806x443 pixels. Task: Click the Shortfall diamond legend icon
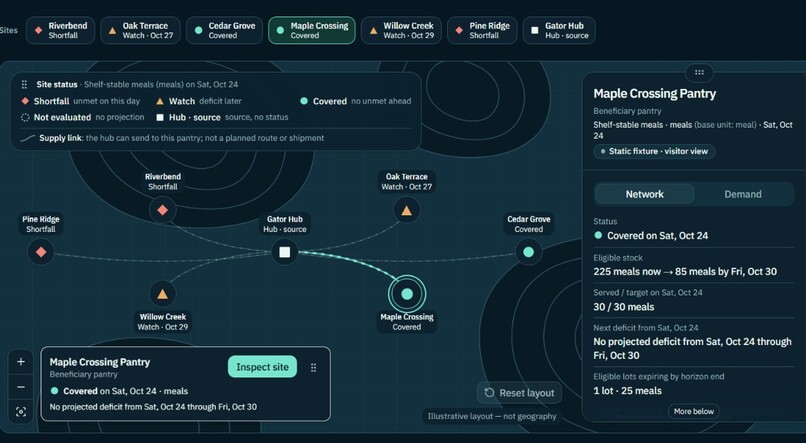tap(25, 101)
